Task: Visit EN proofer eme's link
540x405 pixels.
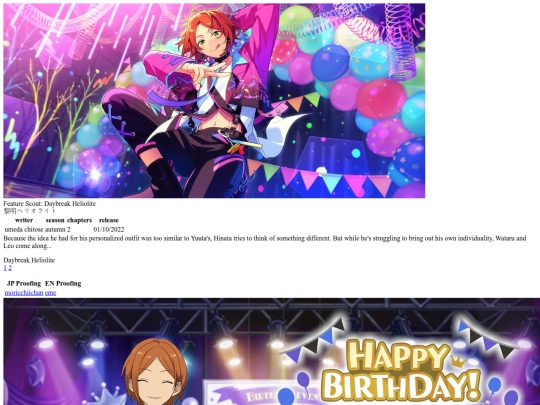Action: [x=50, y=293]
